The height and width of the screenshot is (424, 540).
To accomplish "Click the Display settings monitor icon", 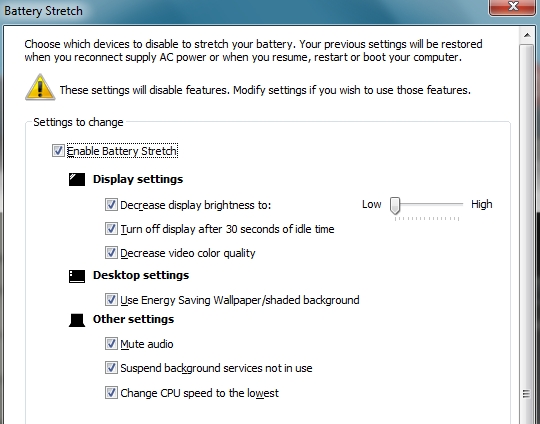I will pos(77,179).
